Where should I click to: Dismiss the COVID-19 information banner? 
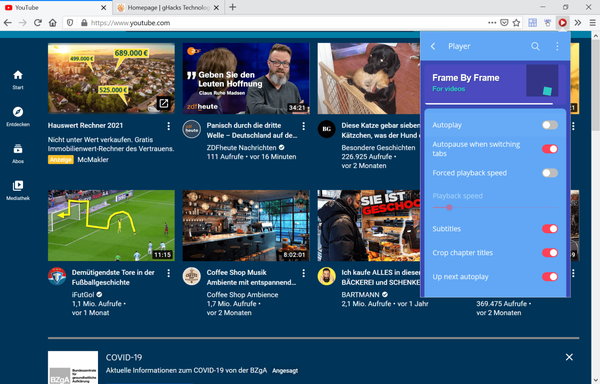point(569,357)
